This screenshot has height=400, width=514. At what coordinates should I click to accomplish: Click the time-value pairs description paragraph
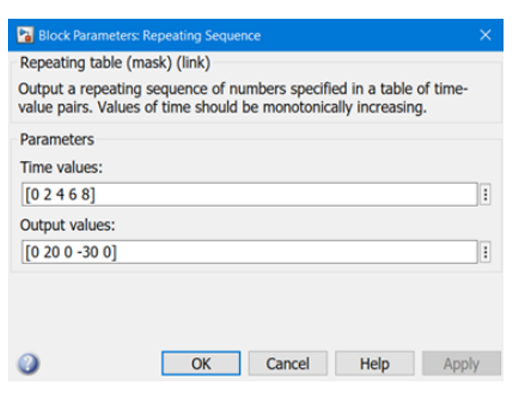(x=243, y=98)
